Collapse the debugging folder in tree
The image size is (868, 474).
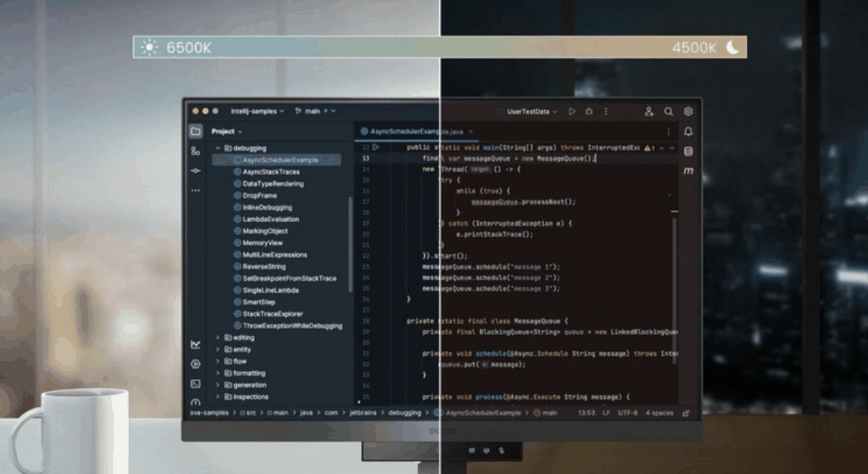coord(218,149)
